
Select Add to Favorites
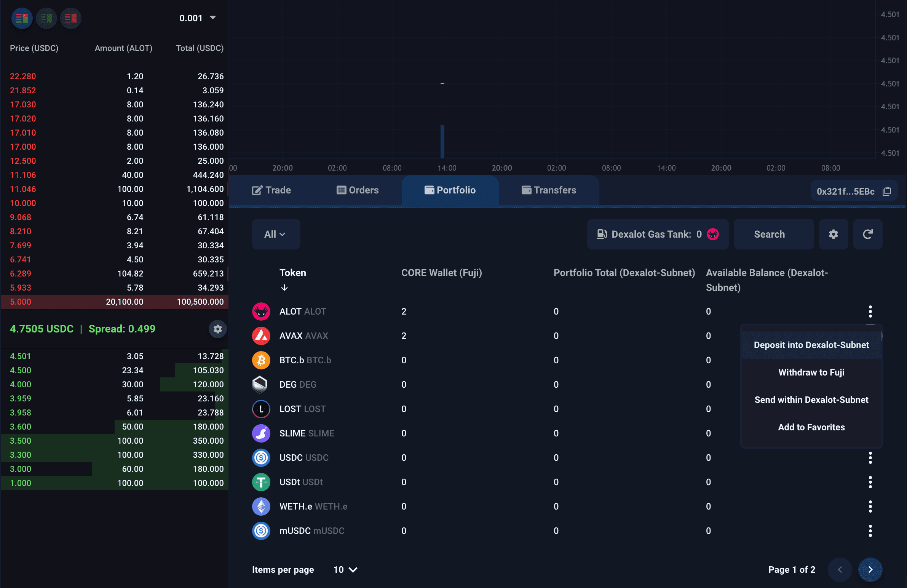pos(811,427)
